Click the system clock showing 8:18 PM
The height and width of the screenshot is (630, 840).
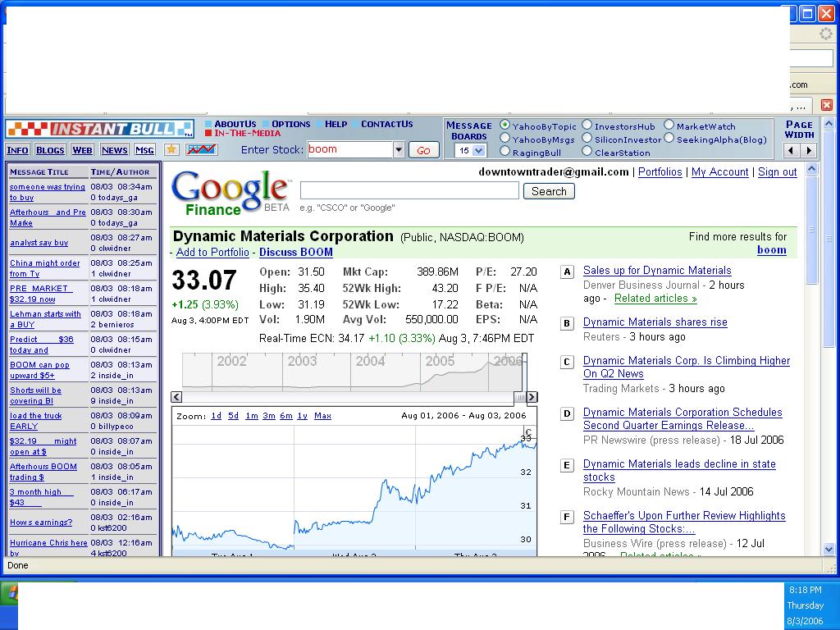[x=806, y=590]
